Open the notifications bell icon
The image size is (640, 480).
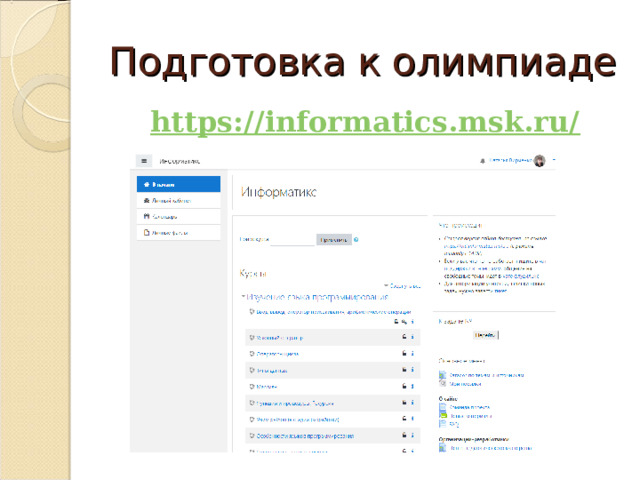pyautogui.click(x=482, y=161)
